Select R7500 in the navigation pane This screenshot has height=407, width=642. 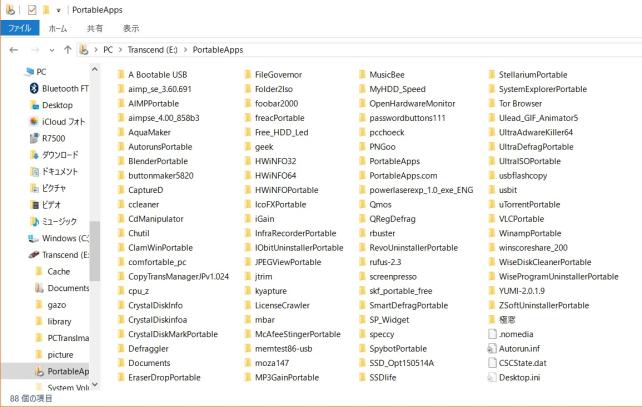(x=47, y=138)
